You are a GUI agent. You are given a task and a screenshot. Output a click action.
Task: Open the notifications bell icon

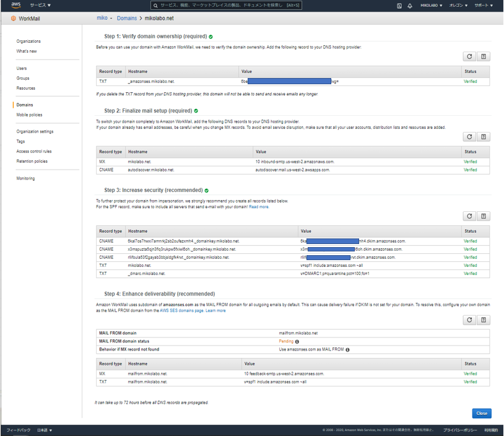(x=410, y=6)
